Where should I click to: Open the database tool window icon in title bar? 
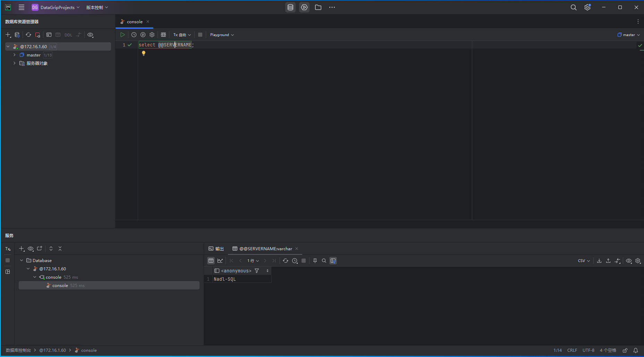(290, 7)
